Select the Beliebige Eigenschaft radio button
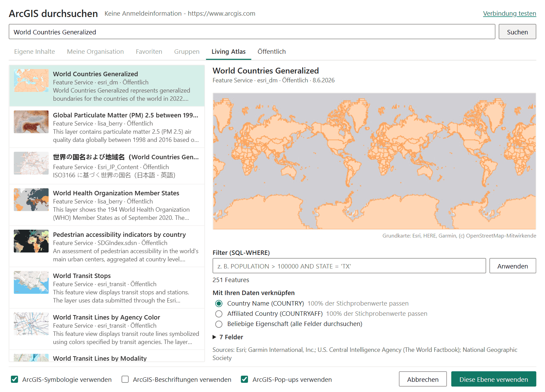 pos(219,324)
